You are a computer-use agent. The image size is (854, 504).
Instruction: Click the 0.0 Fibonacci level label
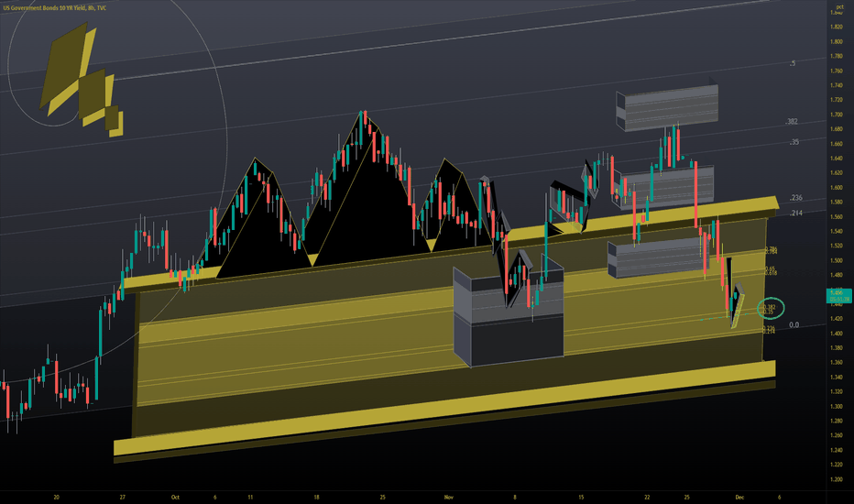pyautogui.click(x=794, y=325)
